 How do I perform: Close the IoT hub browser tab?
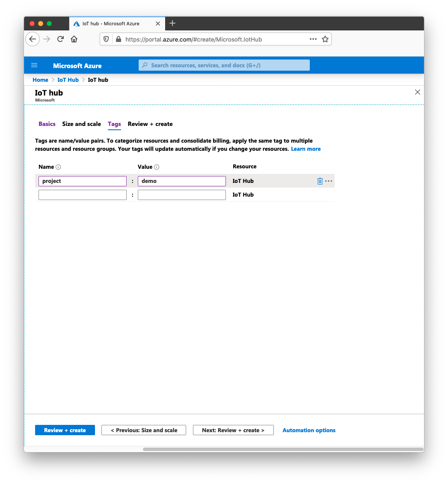[x=158, y=24]
